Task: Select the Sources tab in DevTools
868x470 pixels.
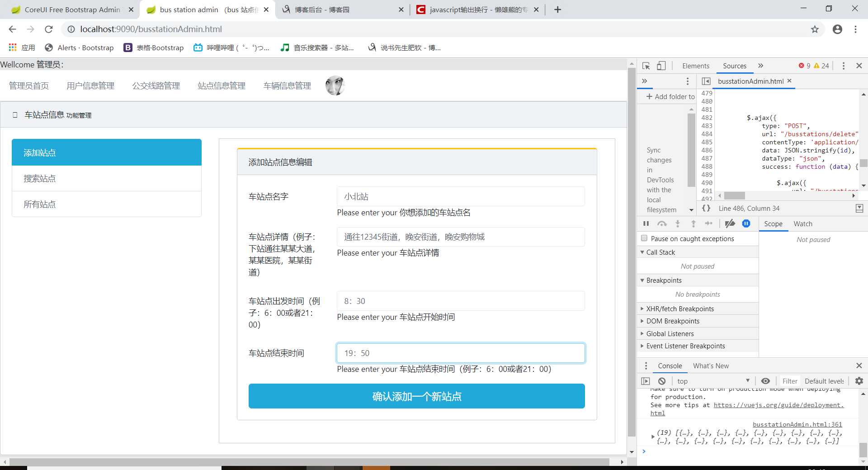Action: pos(735,66)
